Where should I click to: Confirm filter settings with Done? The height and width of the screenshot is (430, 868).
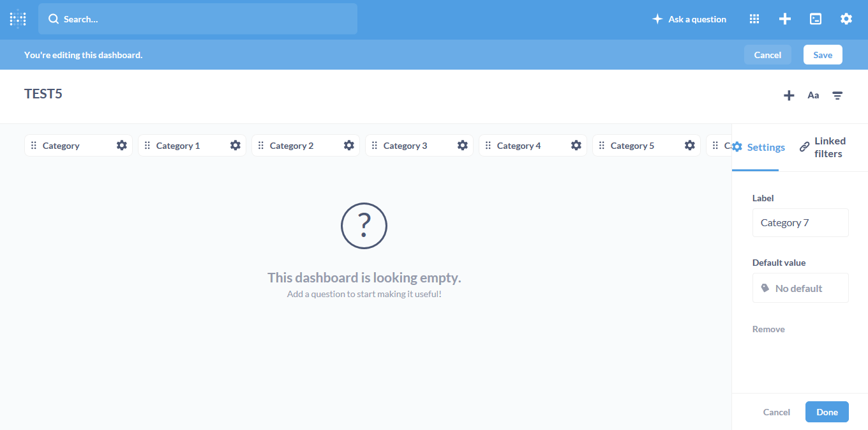tap(827, 412)
